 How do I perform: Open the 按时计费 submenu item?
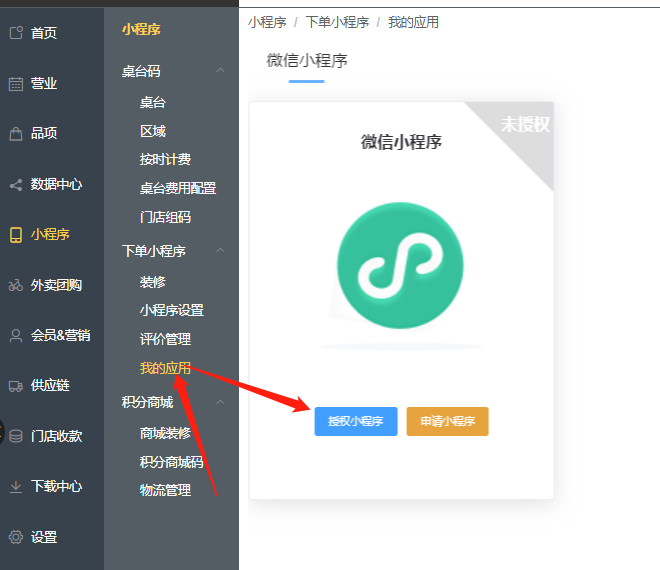coord(165,159)
